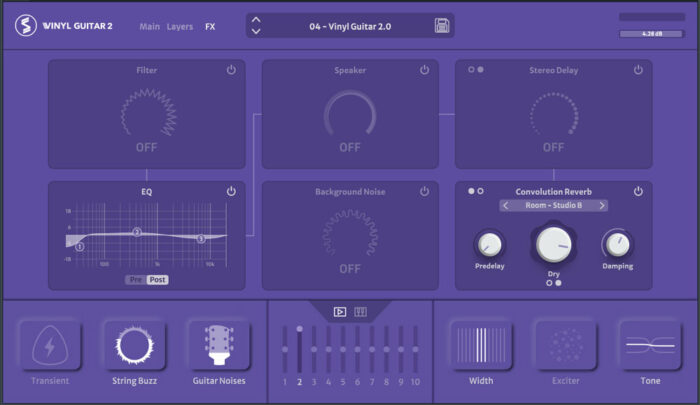The image size is (700, 405).
Task: Save preset with the floppy disk icon
Action: [x=442, y=25]
